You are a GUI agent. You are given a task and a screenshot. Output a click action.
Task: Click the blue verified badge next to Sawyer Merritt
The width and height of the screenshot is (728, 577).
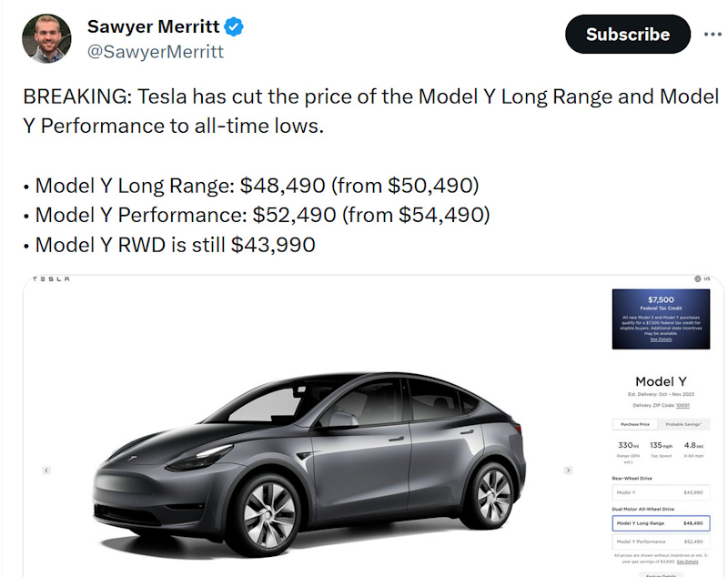[235, 26]
